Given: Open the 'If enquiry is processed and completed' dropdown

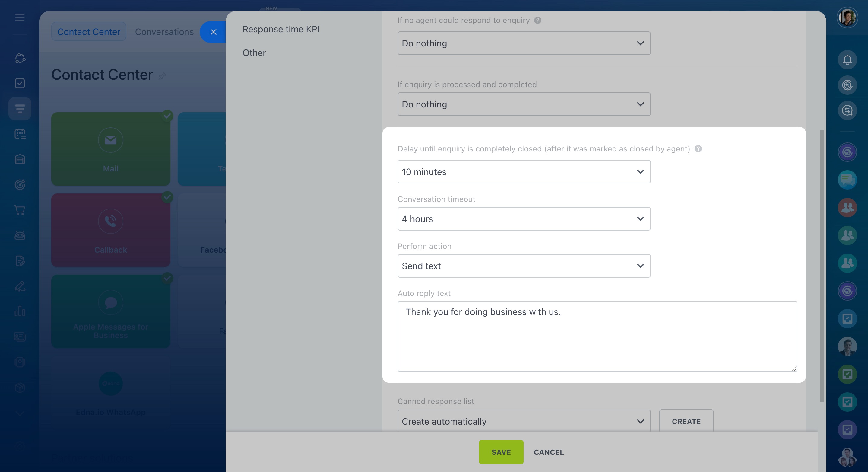Looking at the screenshot, I should pyautogui.click(x=524, y=104).
